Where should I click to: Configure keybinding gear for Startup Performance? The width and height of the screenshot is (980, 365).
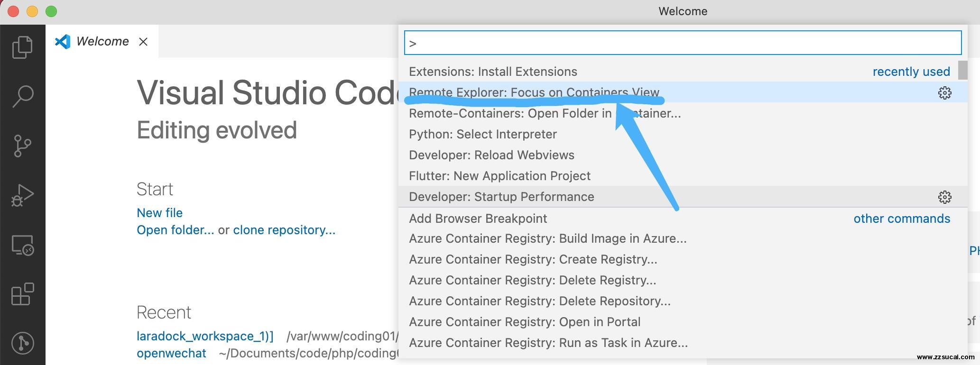click(x=944, y=197)
